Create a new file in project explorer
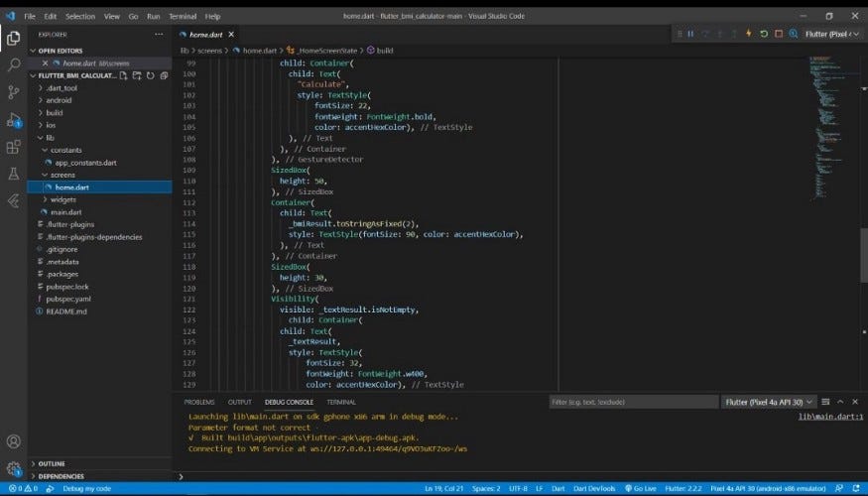This screenshot has height=496, width=868. (x=123, y=75)
